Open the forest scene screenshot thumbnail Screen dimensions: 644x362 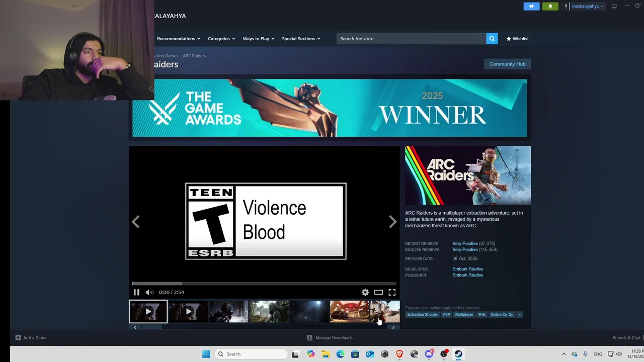(x=269, y=312)
